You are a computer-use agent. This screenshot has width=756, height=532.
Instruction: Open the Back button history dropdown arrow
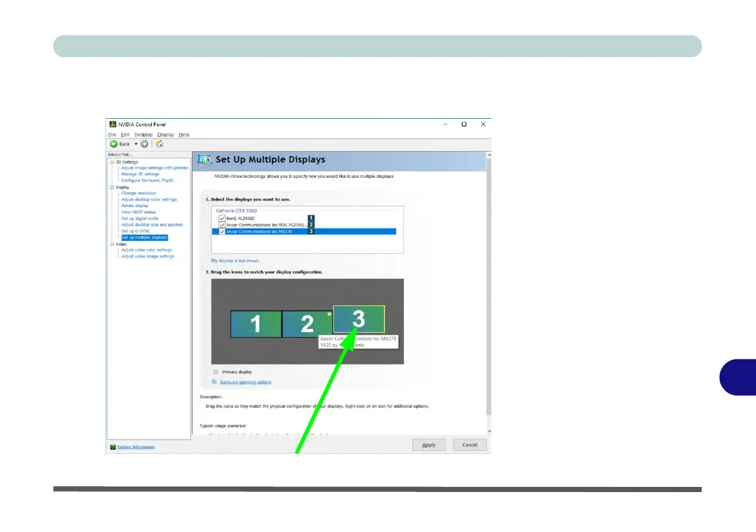(x=136, y=144)
